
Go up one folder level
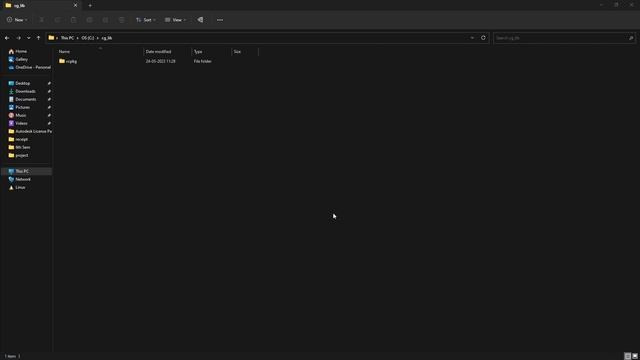[38, 38]
